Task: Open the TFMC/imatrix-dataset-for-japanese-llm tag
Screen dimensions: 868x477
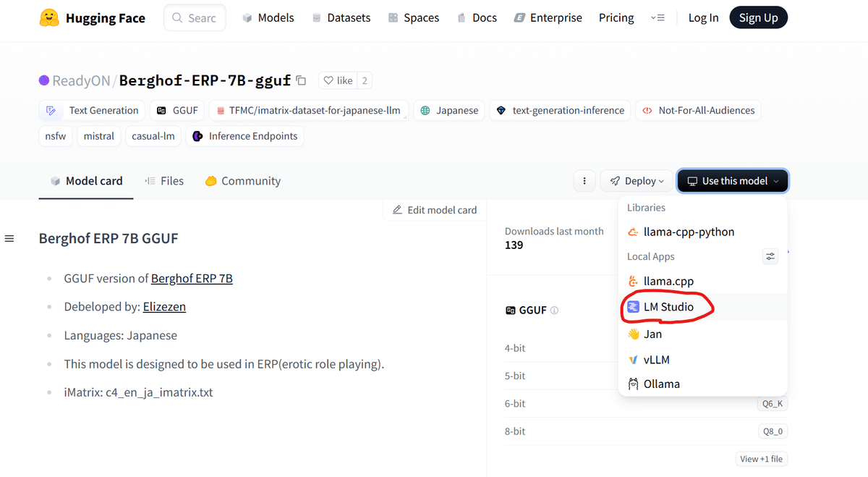Action: [x=309, y=111]
